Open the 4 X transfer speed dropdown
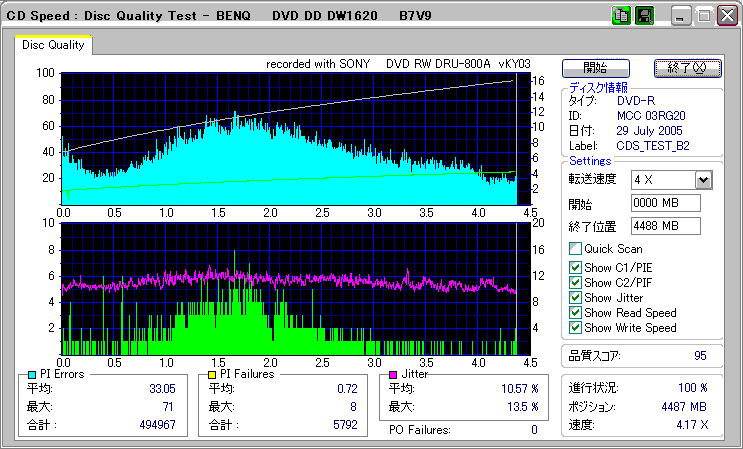 point(703,179)
